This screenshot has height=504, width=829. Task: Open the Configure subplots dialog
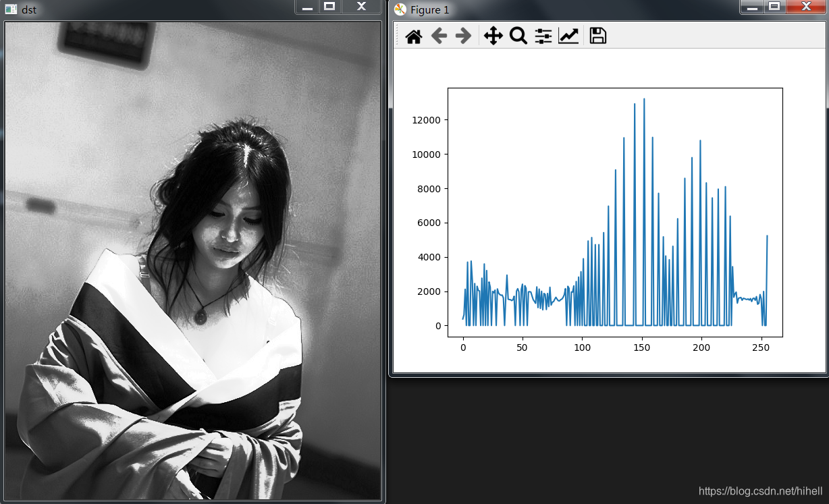(x=543, y=36)
